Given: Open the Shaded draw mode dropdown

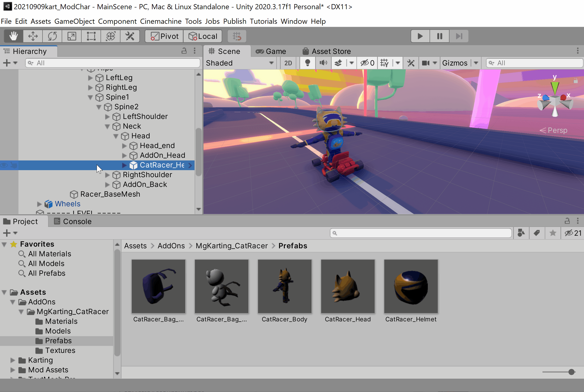Looking at the screenshot, I should pyautogui.click(x=239, y=63).
